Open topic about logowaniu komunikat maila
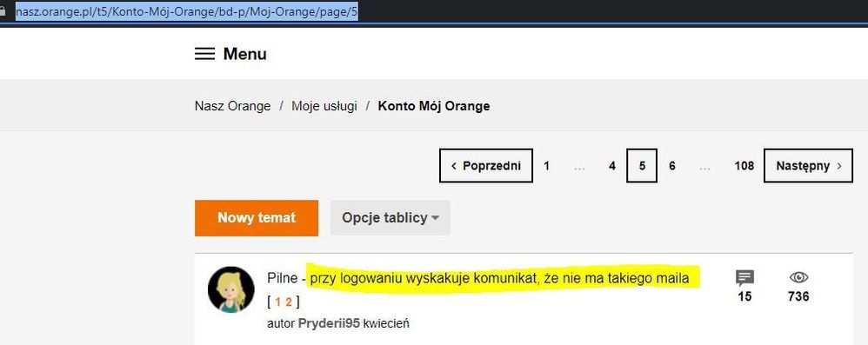Image resolution: width=868 pixels, height=345 pixels. [x=478, y=278]
